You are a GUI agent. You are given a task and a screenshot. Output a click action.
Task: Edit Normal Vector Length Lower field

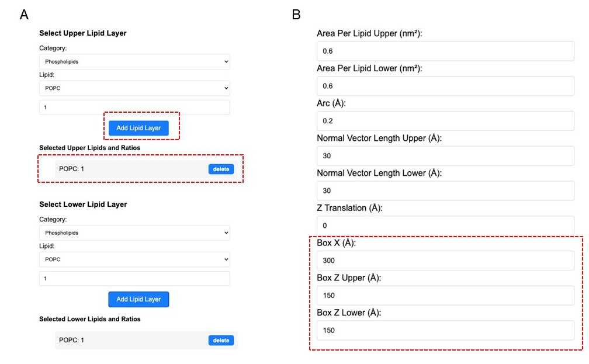pos(445,191)
